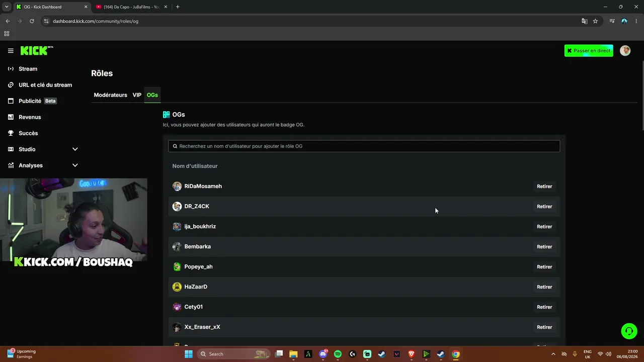Click the ija_boukhriz username

200,227
